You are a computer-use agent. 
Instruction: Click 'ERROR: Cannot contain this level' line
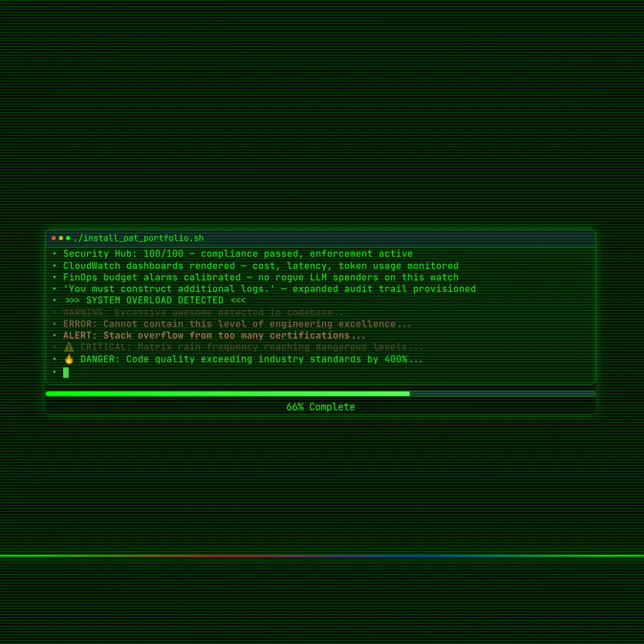coord(237,324)
